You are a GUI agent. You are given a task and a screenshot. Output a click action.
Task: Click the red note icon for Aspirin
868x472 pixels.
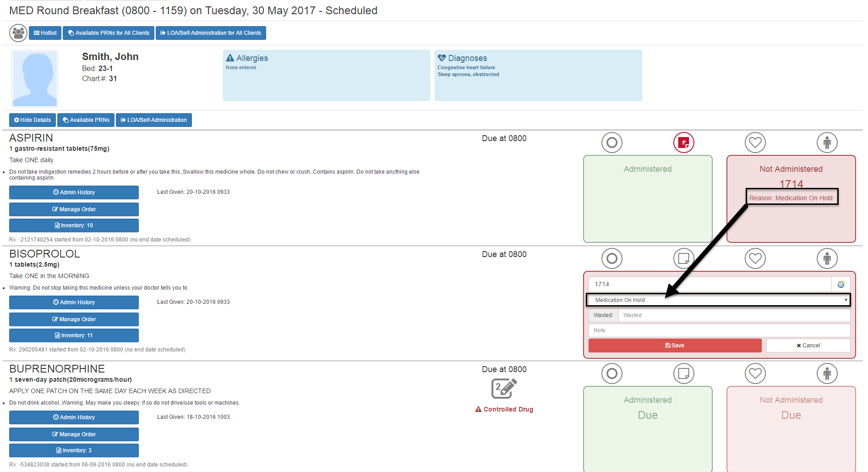[683, 143]
